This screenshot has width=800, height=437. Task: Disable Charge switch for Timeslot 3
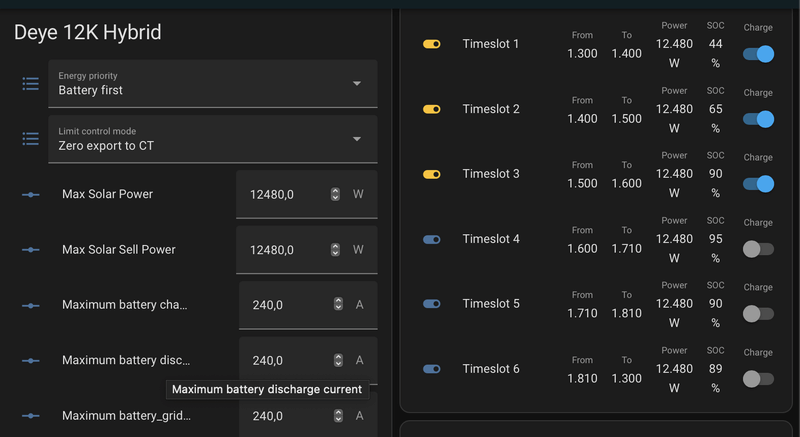coord(758,184)
